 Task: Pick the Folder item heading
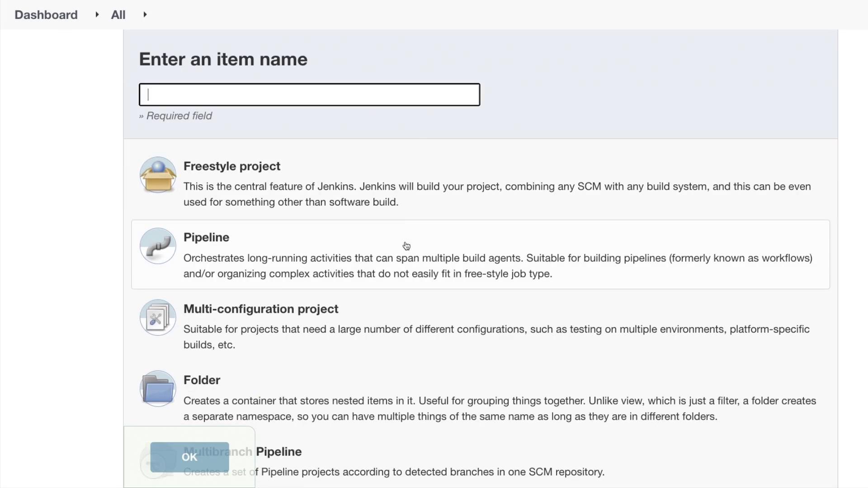[x=202, y=380]
